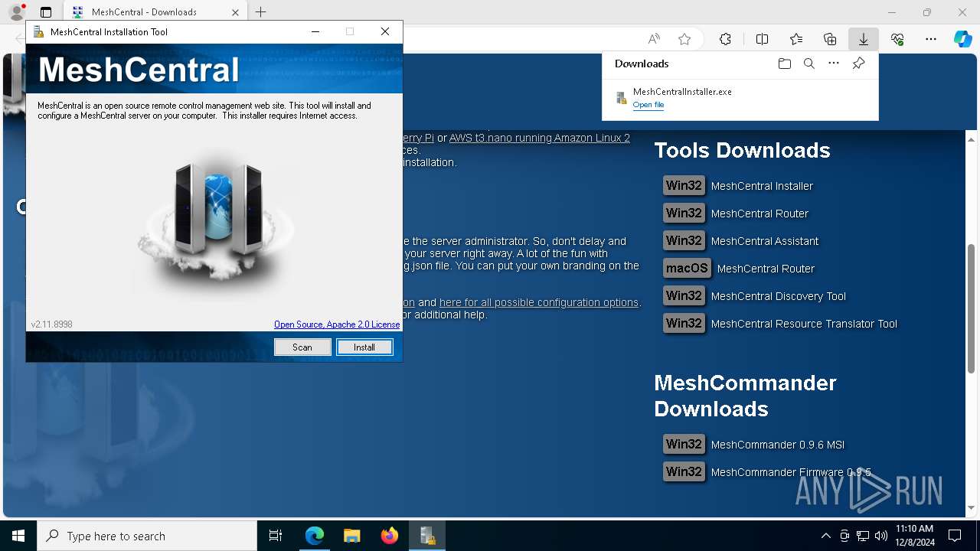Download MeshCommander 0.9.6 MSI
The width and height of the screenshot is (980, 551).
[x=778, y=445]
